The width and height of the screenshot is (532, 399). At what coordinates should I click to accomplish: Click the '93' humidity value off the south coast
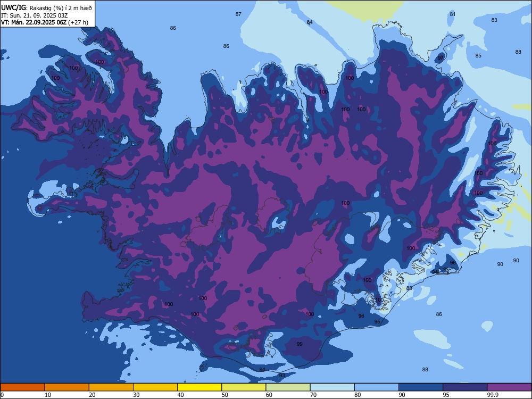(x=282, y=375)
